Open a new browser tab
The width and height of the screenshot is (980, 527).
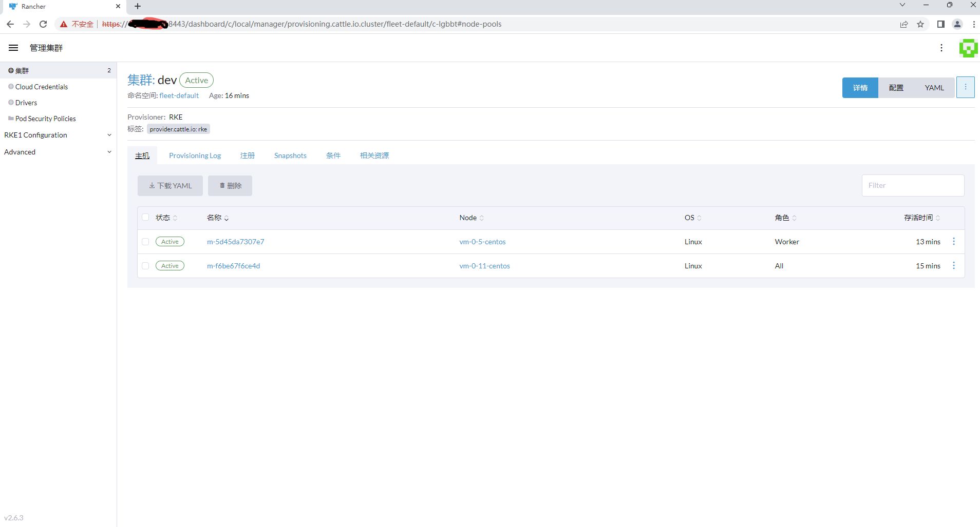pos(138,6)
